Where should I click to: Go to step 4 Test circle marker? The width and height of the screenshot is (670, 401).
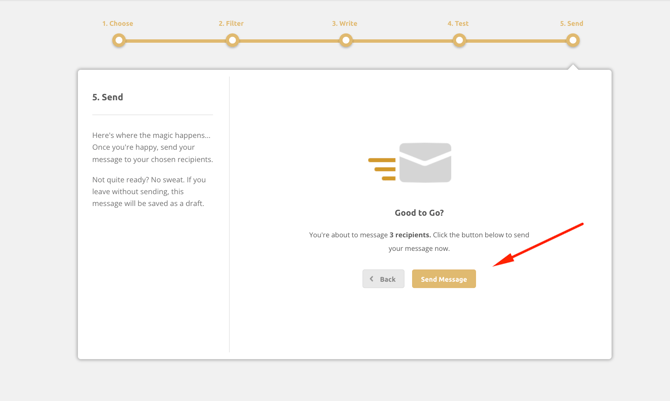click(x=459, y=41)
